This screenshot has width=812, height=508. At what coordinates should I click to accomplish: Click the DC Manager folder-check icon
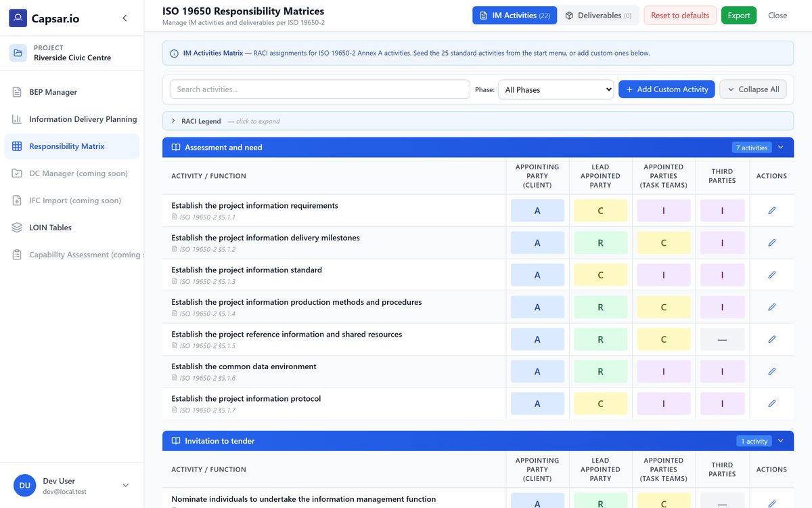(17, 173)
